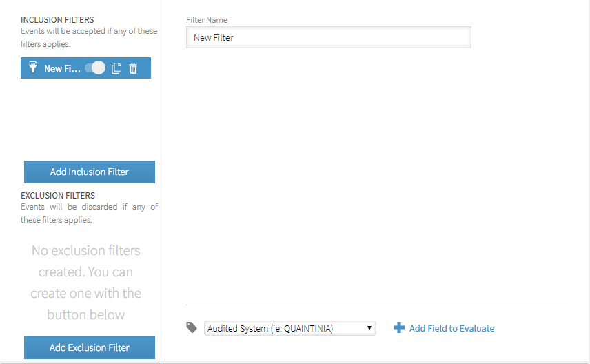Viewport: 590px width, 364px height.
Task: Click the blue plus icon for adding field
Action: pyautogui.click(x=398, y=328)
